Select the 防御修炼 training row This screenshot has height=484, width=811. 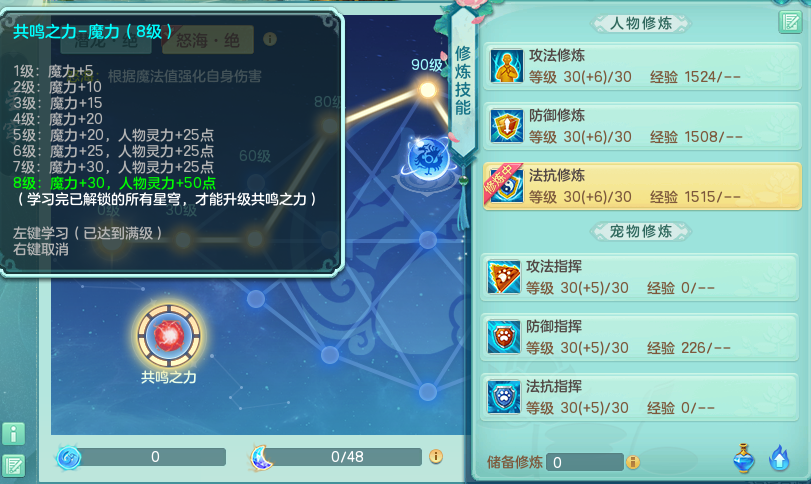tap(642, 126)
